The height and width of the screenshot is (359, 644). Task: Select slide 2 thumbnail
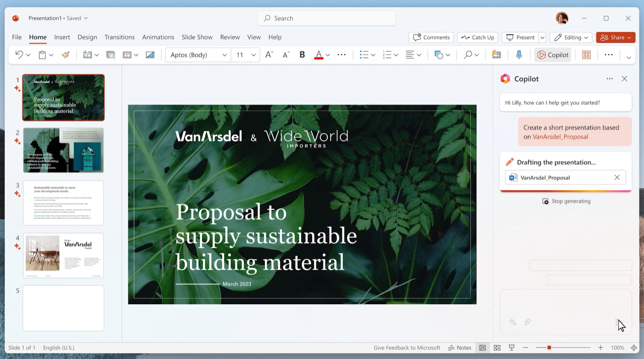click(x=63, y=150)
